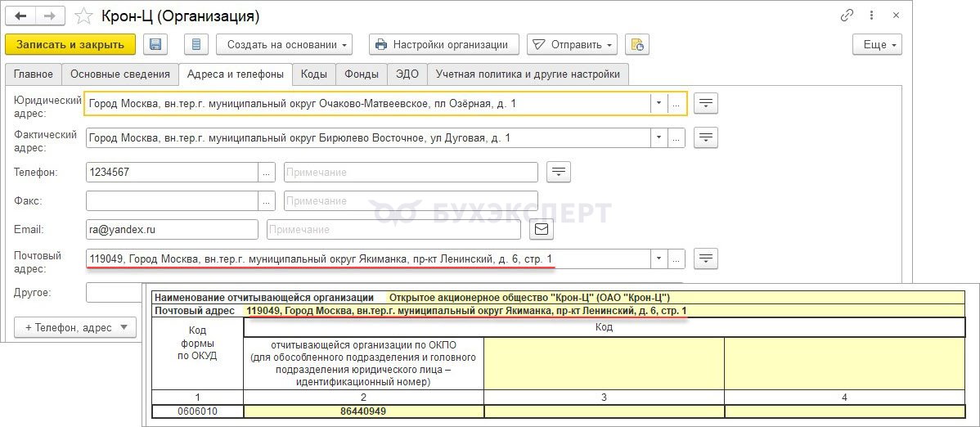Open the ellipsis button in Факс field
The height and width of the screenshot is (427, 980).
tap(267, 200)
